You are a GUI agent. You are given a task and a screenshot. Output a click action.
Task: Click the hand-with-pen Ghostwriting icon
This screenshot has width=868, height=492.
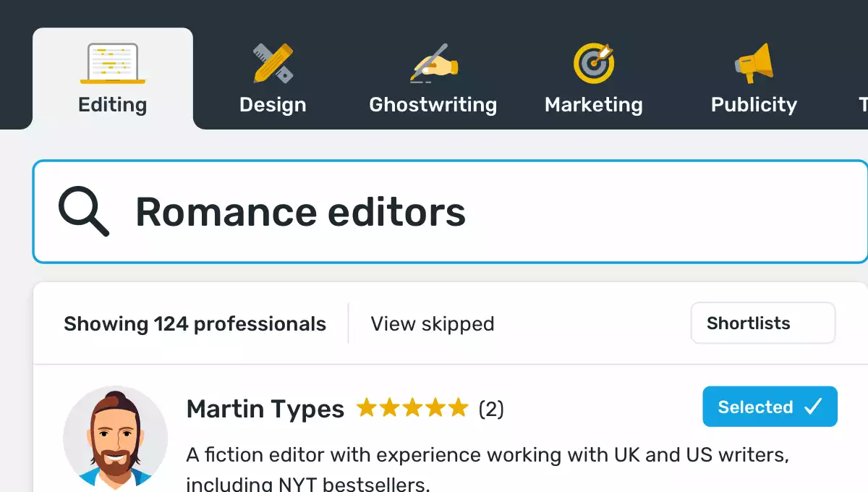tap(433, 63)
